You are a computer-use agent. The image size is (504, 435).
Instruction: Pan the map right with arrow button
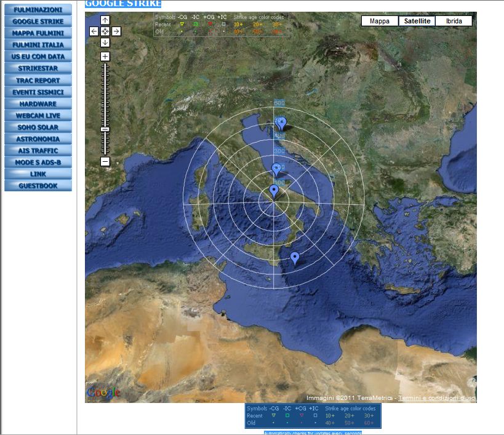click(x=116, y=31)
